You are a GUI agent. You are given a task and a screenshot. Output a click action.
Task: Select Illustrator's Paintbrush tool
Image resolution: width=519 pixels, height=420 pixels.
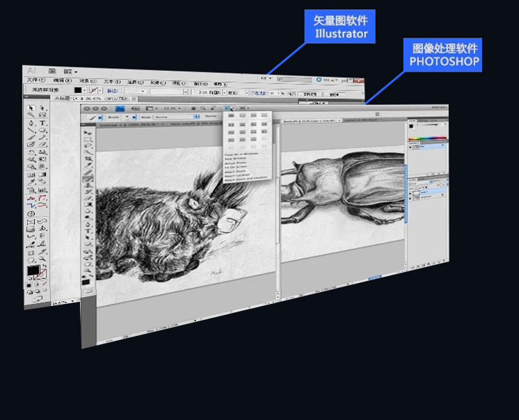pyautogui.click(x=31, y=137)
